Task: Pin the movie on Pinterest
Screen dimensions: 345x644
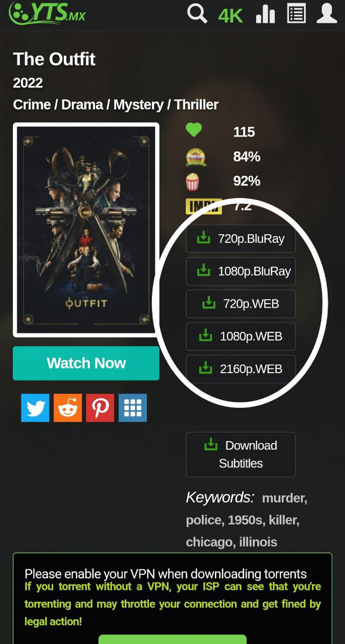Action: tap(100, 408)
